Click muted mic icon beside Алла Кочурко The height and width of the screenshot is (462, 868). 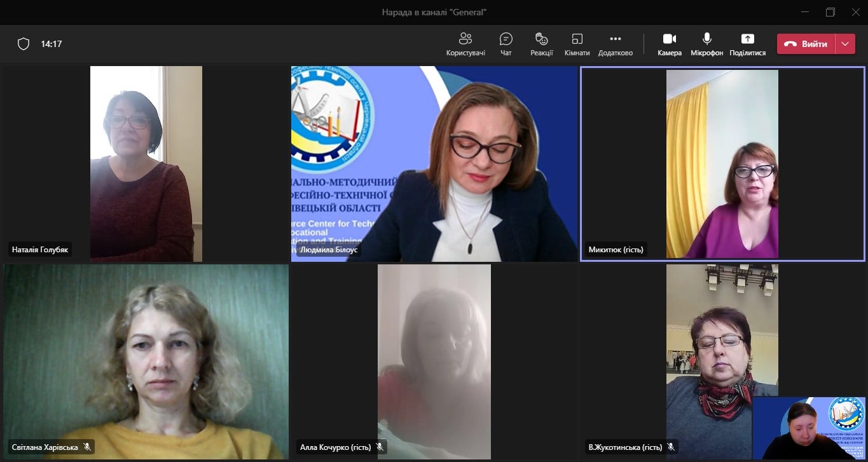click(380, 447)
